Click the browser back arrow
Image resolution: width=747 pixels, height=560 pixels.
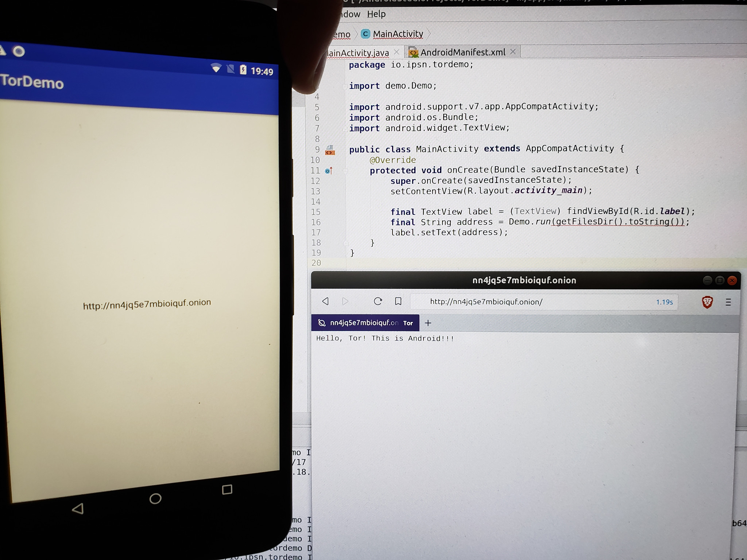click(x=325, y=301)
